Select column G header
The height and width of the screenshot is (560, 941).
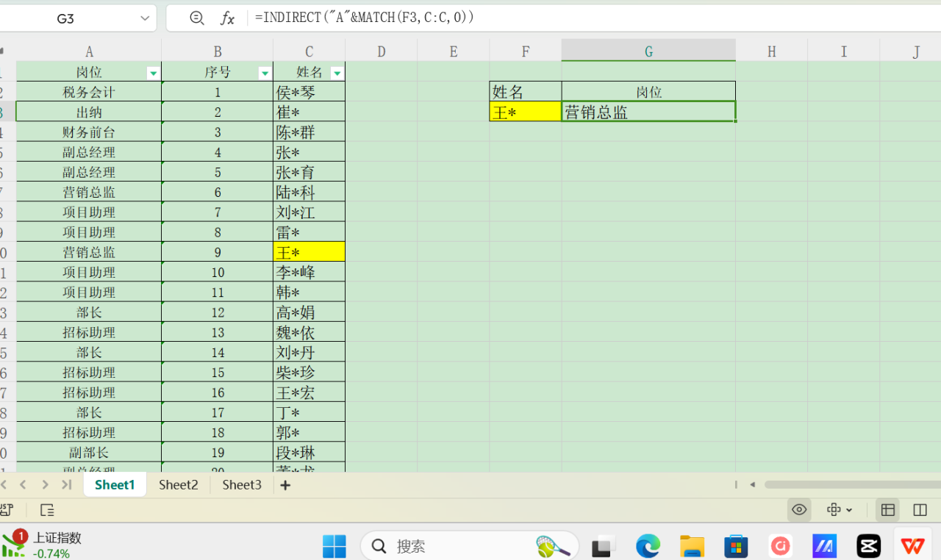pos(648,51)
